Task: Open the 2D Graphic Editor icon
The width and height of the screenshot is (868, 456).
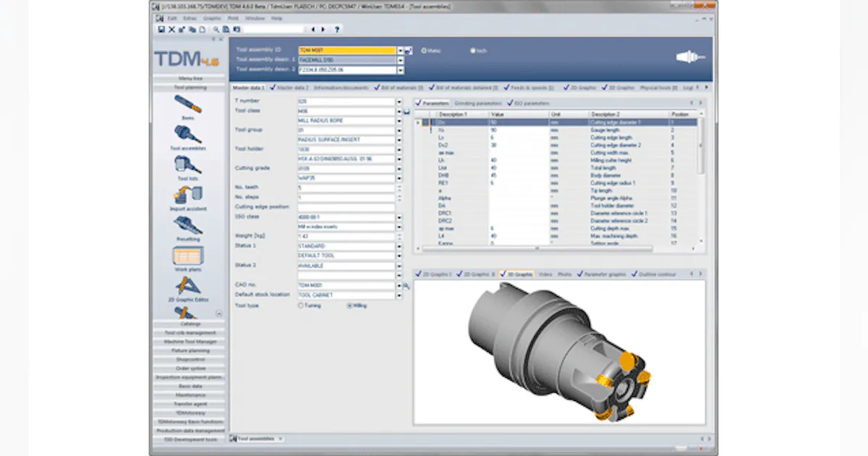Action: tap(188, 287)
